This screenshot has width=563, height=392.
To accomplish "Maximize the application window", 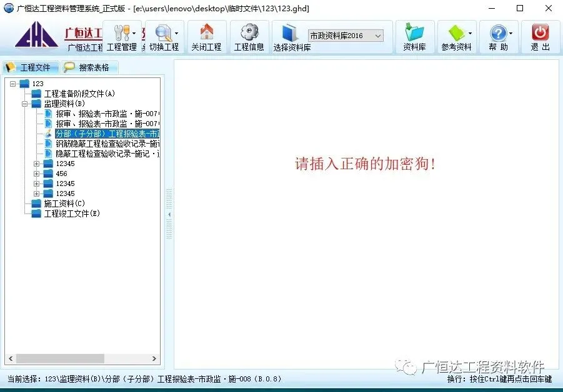I will [520, 8].
